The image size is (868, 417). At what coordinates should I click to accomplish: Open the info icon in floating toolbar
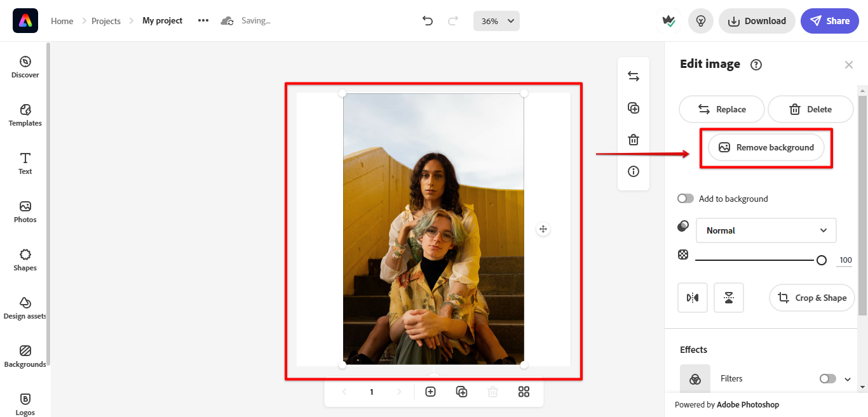coord(633,171)
